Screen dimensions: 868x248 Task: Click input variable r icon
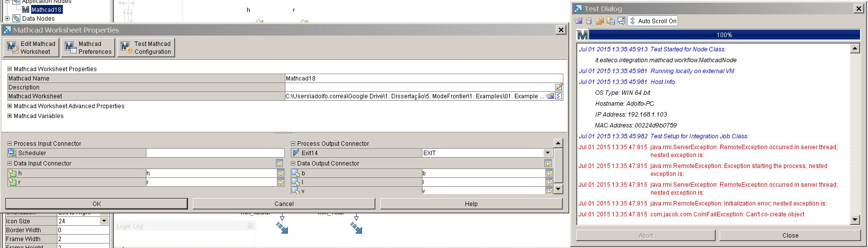tap(12, 182)
